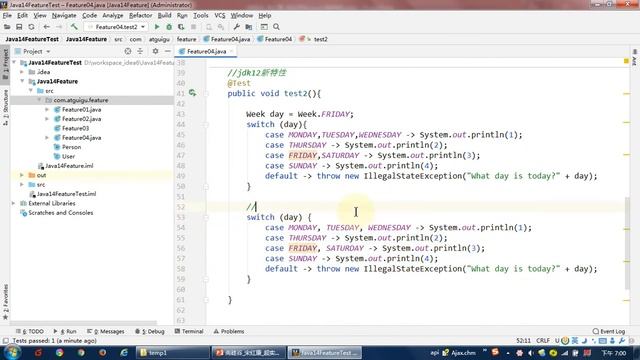The image size is (640, 360).
Task: Collapse the Java14FeatureTest root node
Action: (15, 63)
